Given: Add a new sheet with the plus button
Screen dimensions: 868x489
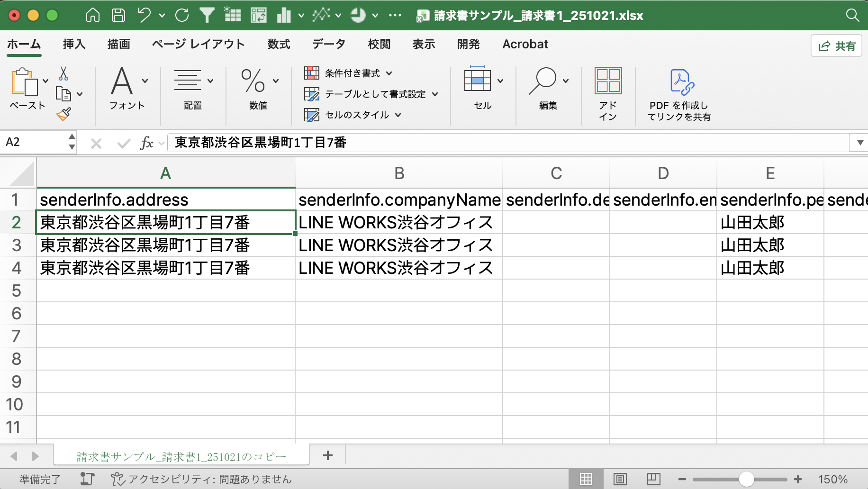Looking at the screenshot, I should (x=327, y=456).
